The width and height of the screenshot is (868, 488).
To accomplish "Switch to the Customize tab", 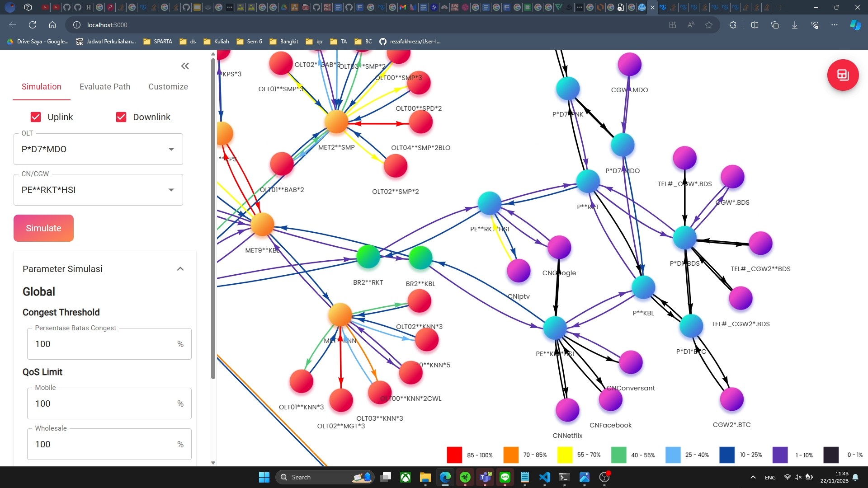I will (168, 87).
